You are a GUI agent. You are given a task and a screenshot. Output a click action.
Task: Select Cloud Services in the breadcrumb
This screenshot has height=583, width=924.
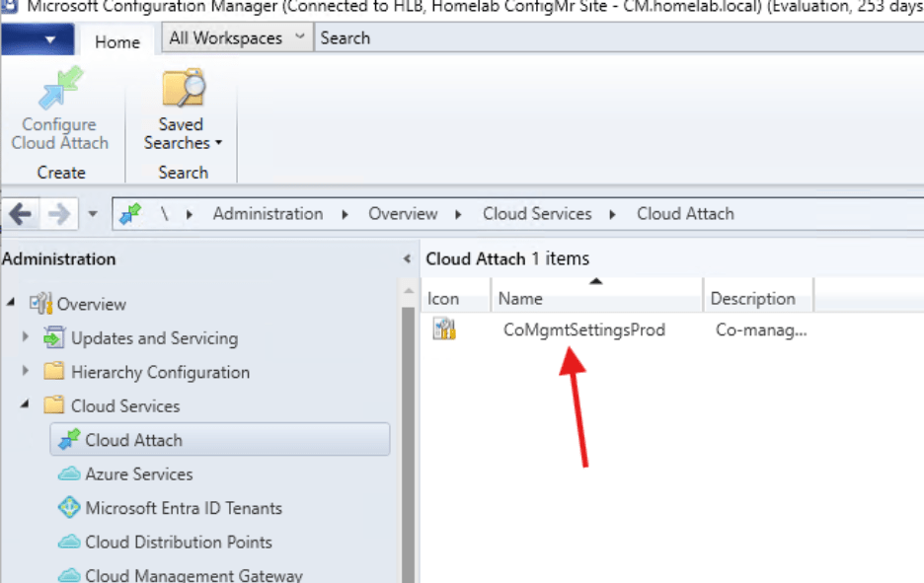click(x=537, y=213)
